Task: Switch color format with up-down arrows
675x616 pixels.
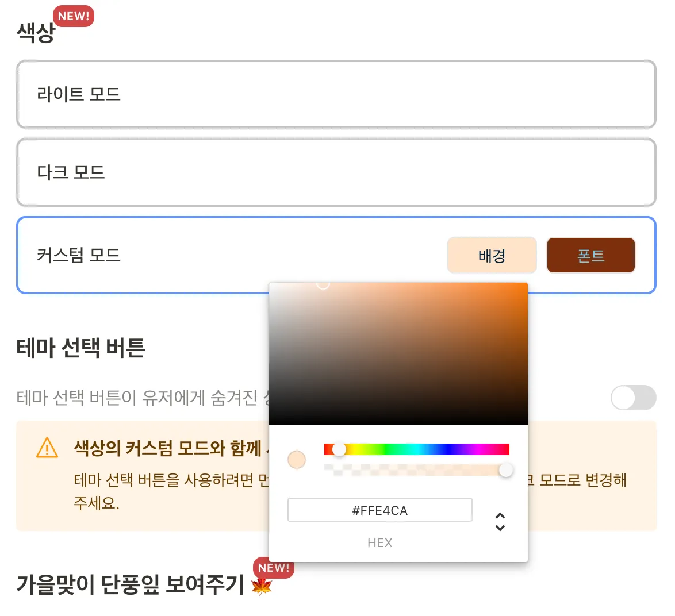Action: pyautogui.click(x=500, y=522)
